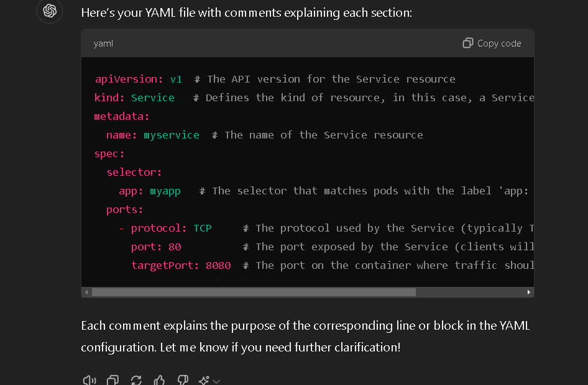Click the code block scroll right arrow
Image resolution: width=588 pixels, height=385 pixels.
click(529, 292)
